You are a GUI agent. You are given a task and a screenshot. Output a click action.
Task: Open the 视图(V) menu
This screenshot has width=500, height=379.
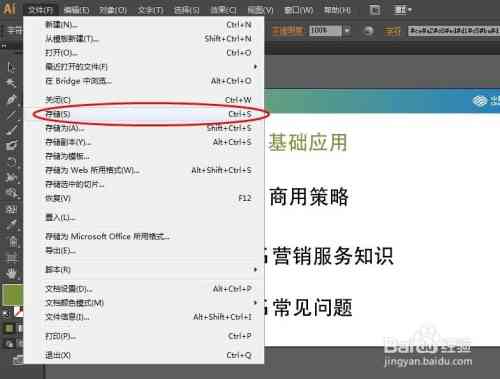[x=260, y=10]
